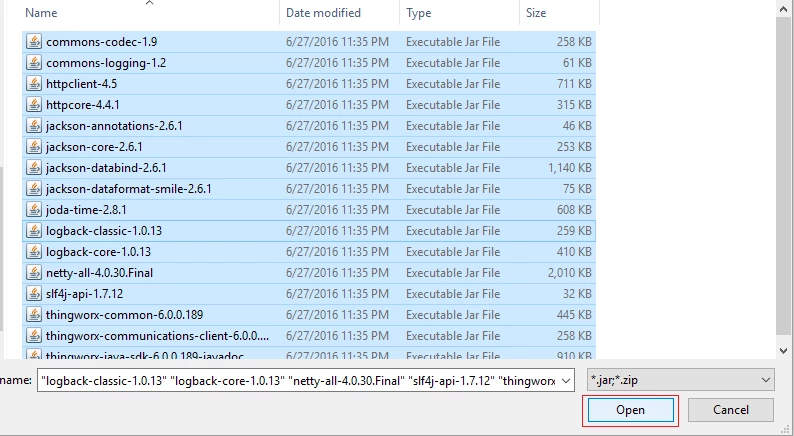Screen dimensions: 794x436
Task: Click the 711 KB size of httpclient
Action: (574, 84)
